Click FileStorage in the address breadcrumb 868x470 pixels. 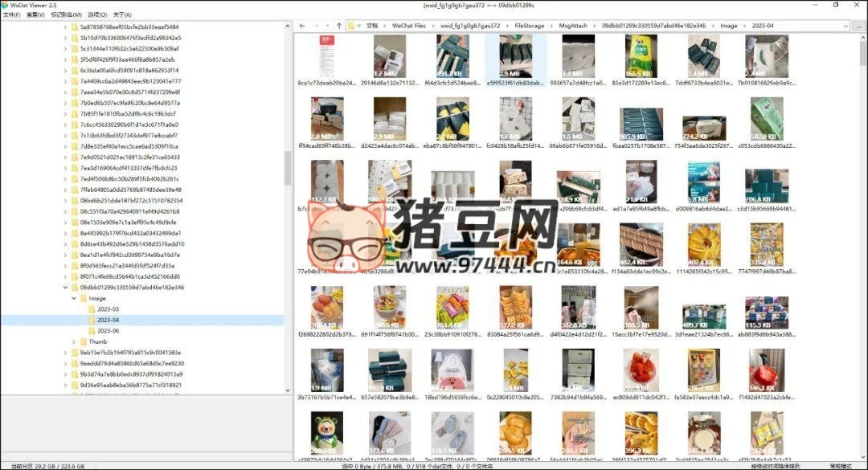(529, 26)
